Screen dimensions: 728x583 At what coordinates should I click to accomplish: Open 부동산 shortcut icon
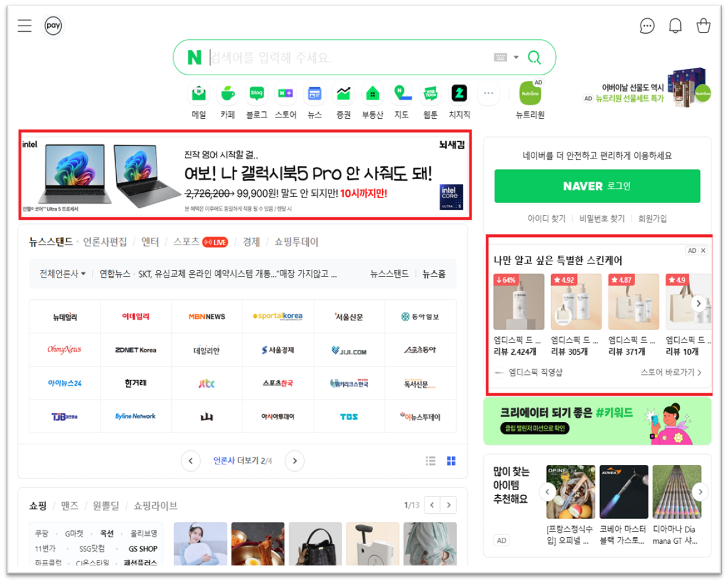click(373, 94)
